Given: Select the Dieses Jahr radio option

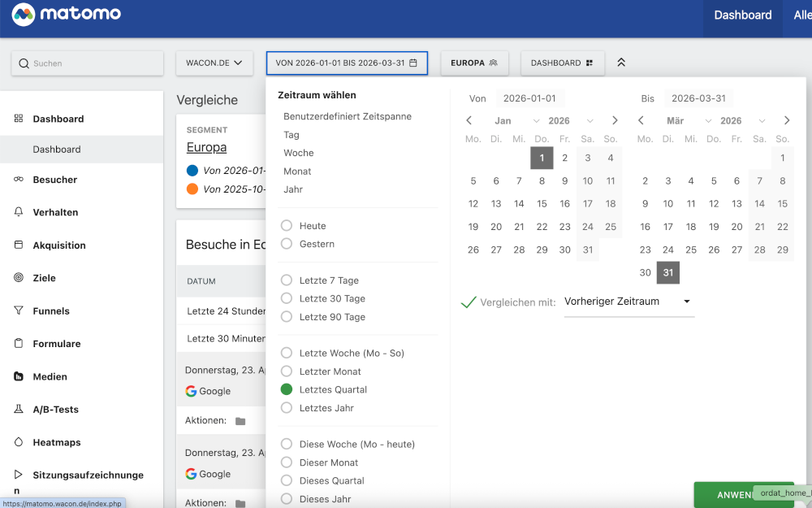Looking at the screenshot, I should coord(285,499).
